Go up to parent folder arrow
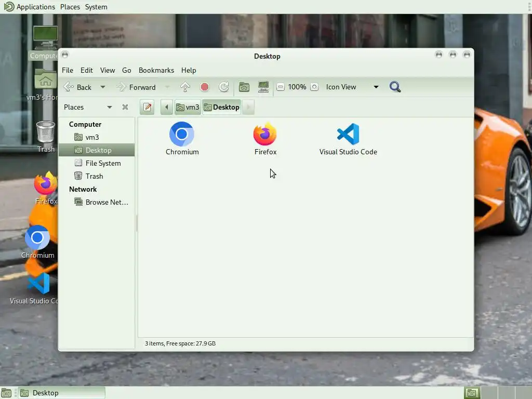 point(185,87)
